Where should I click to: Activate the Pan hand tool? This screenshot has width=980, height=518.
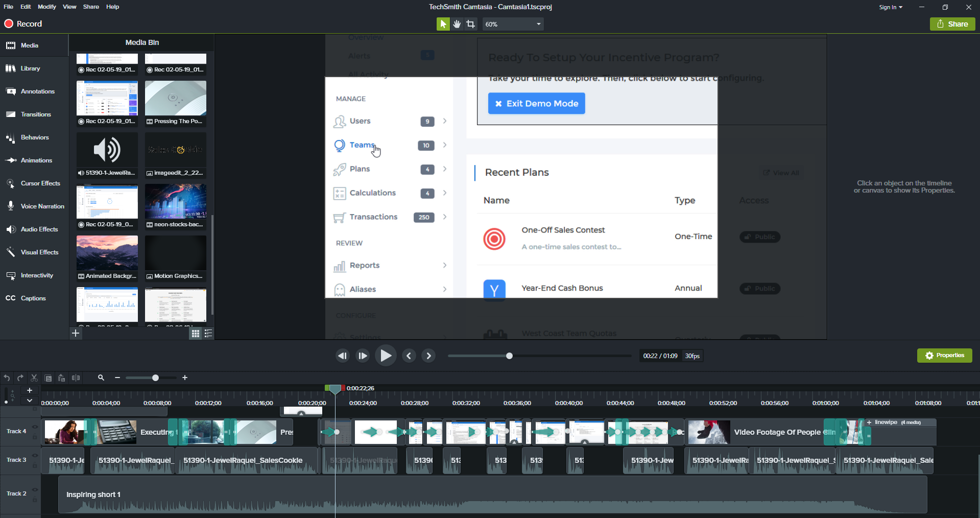[457, 24]
